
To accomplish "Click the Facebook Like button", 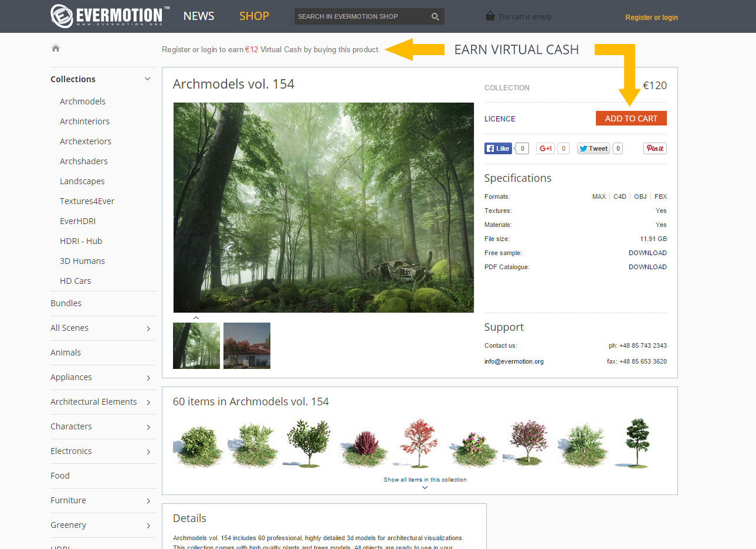I will point(498,148).
